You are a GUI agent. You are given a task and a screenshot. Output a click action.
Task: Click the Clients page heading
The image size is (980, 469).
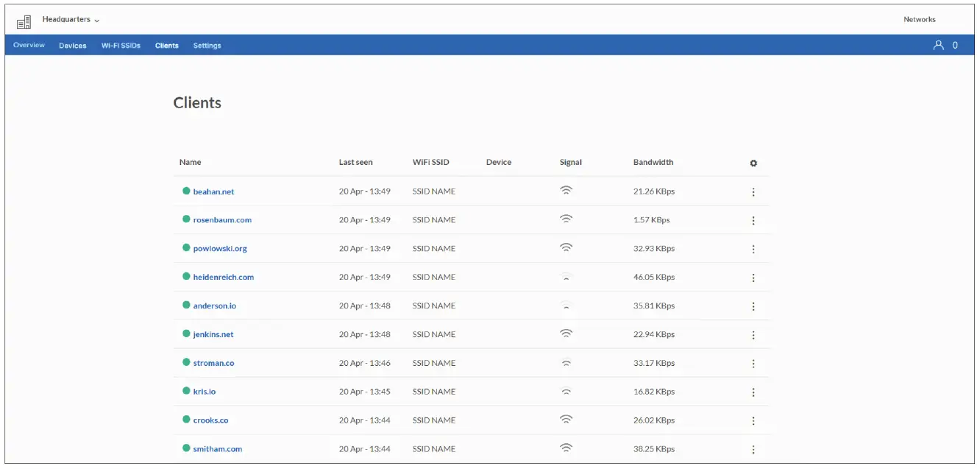tap(197, 103)
